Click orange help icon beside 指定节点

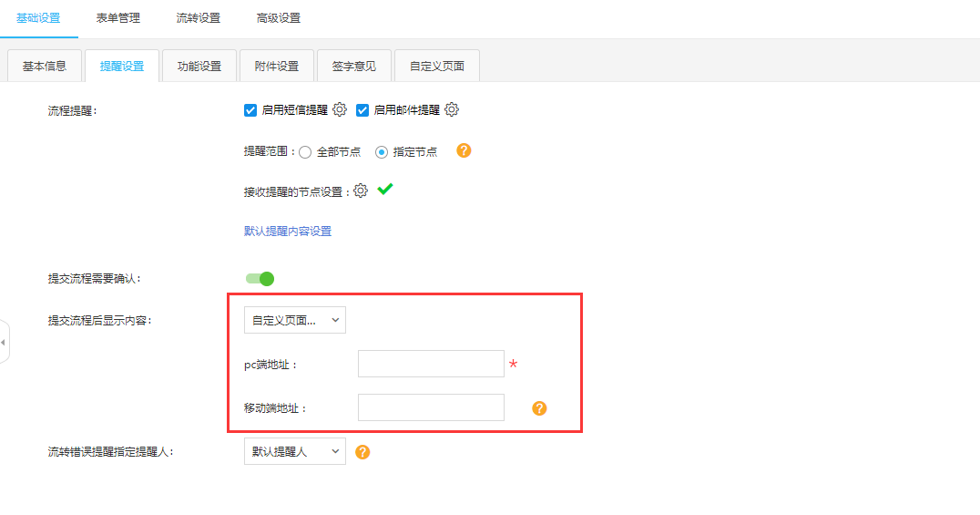464,150
